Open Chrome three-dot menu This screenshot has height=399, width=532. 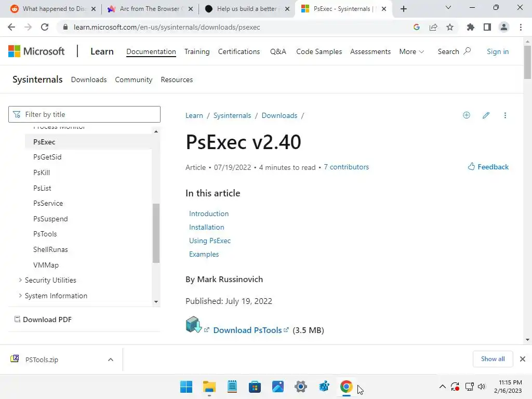coord(521,27)
